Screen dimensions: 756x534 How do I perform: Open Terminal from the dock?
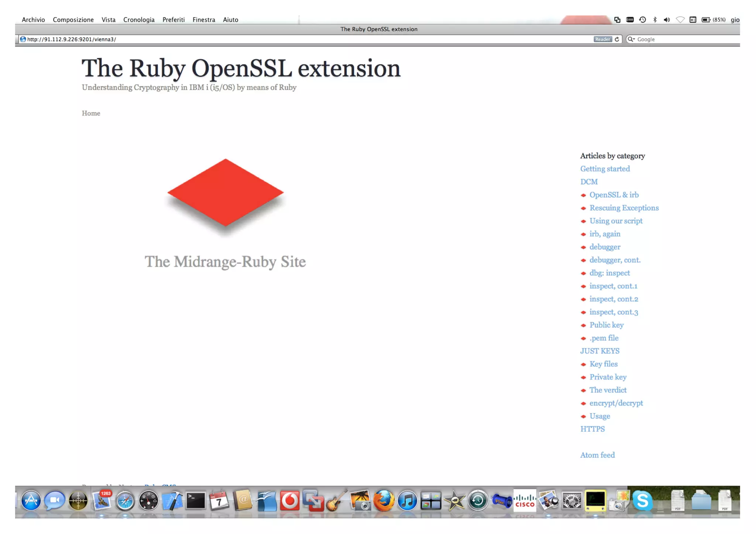(x=196, y=501)
